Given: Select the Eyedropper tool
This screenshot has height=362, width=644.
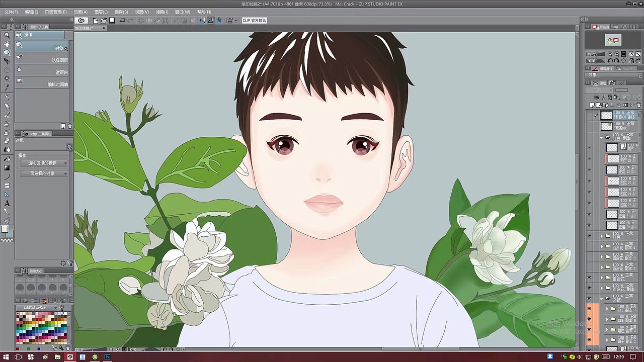Looking at the screenshot, I should (x=7, y=87).
